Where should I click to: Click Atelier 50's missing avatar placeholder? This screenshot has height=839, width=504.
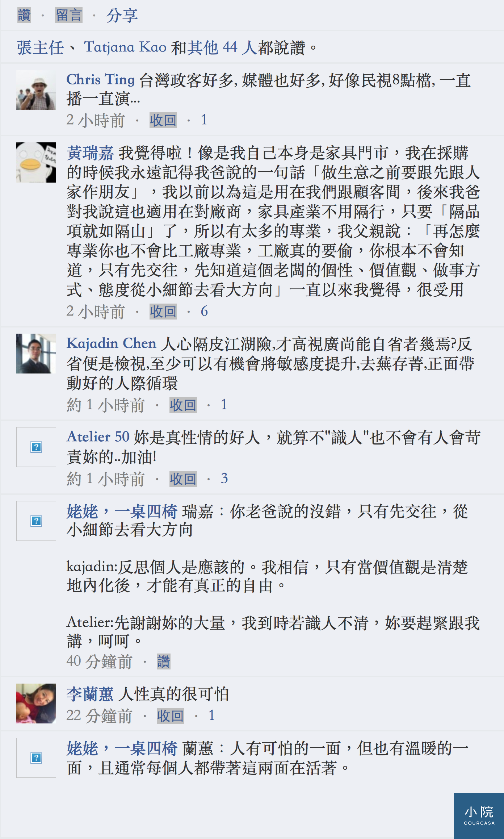[36, 447]
